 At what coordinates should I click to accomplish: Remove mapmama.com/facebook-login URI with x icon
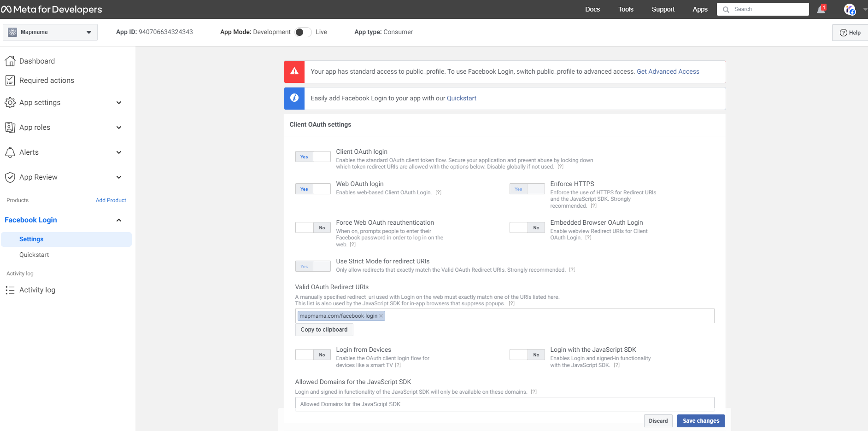point(381,316)
